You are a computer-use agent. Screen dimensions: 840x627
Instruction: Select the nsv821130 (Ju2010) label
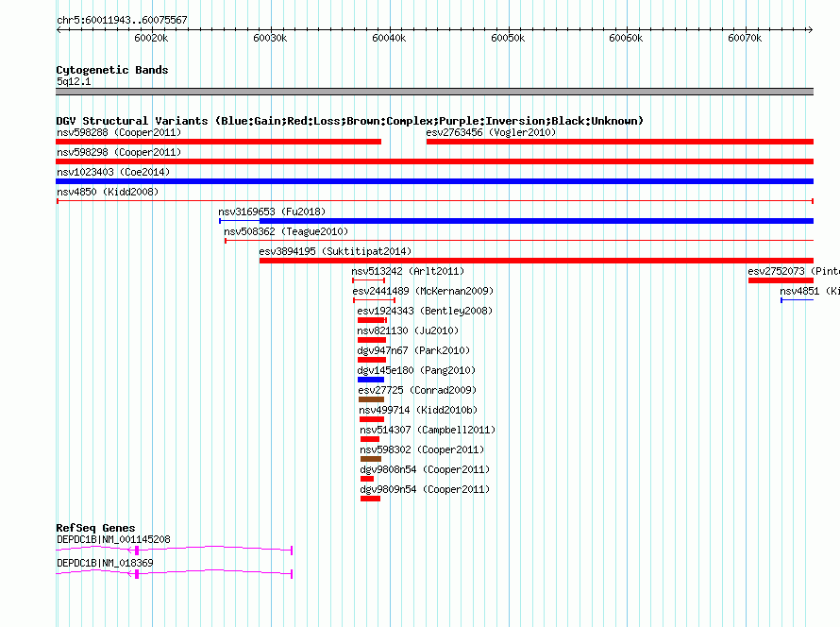408,330
